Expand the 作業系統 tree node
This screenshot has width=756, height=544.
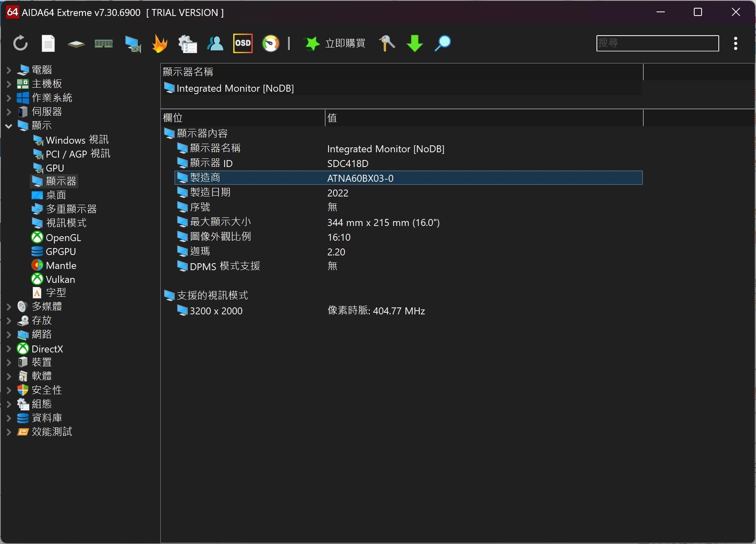tap(9, 98)
